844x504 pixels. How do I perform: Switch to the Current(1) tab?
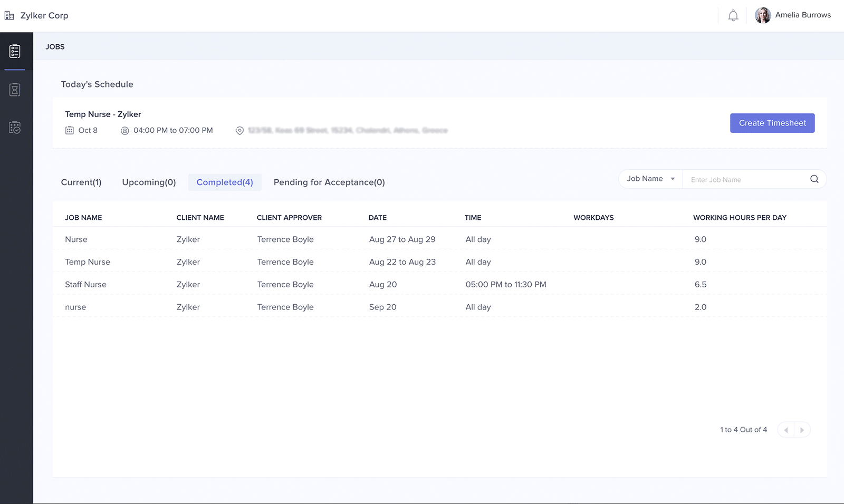[81, 182]
